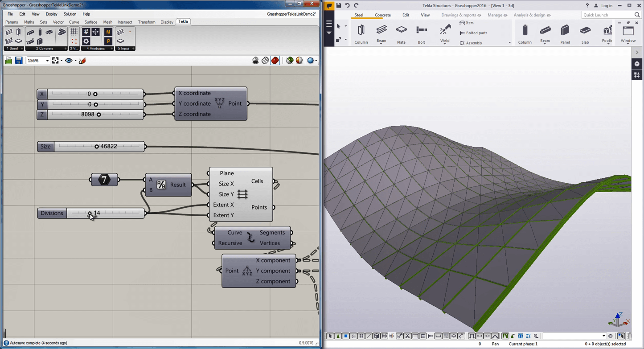Open the Solution menu in Grasshopper
Viewport: 644px width, 349px height.
click(70, 14)
